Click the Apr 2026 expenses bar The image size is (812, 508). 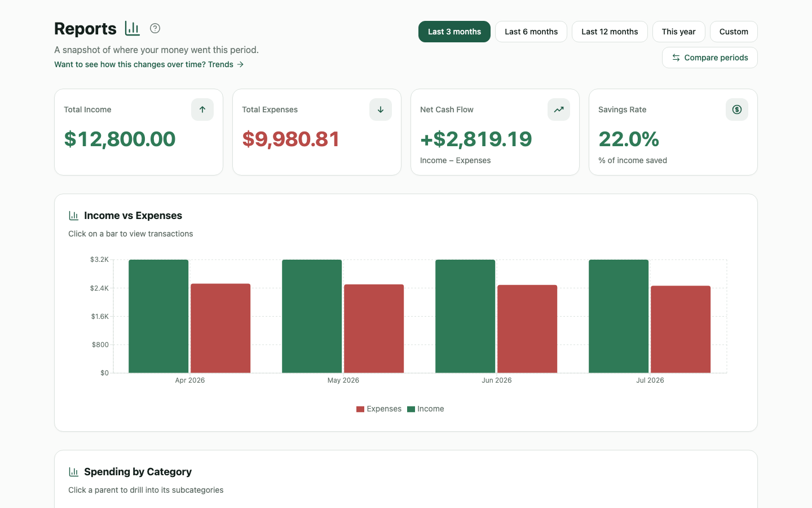click(x=220, y=328)
